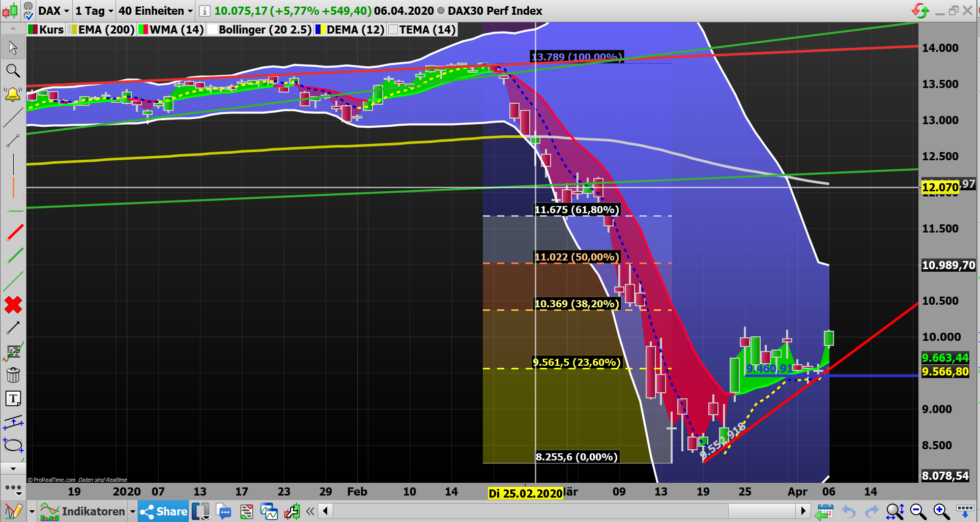The width and height of the screenshot is (980, 522).
Task: Open the go-to-date calendar tool
Action: [x=825, y=511]
